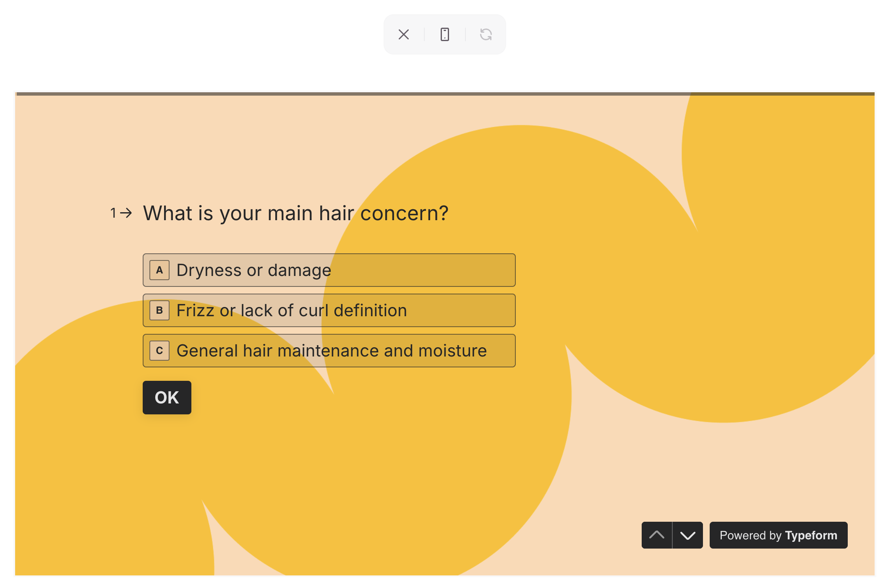Switch to mobile device preview

pyautogui.click(x=444, y=34)
